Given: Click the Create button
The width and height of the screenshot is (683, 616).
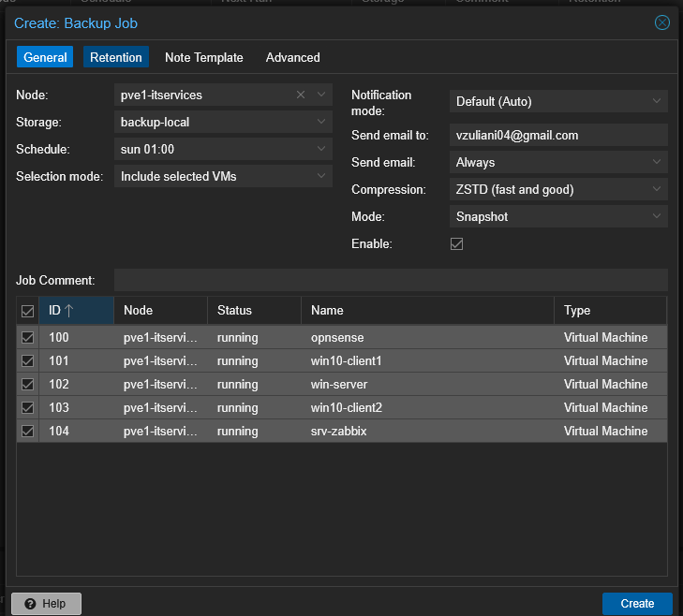Looking at the screenshot, I should click(637, 604).
